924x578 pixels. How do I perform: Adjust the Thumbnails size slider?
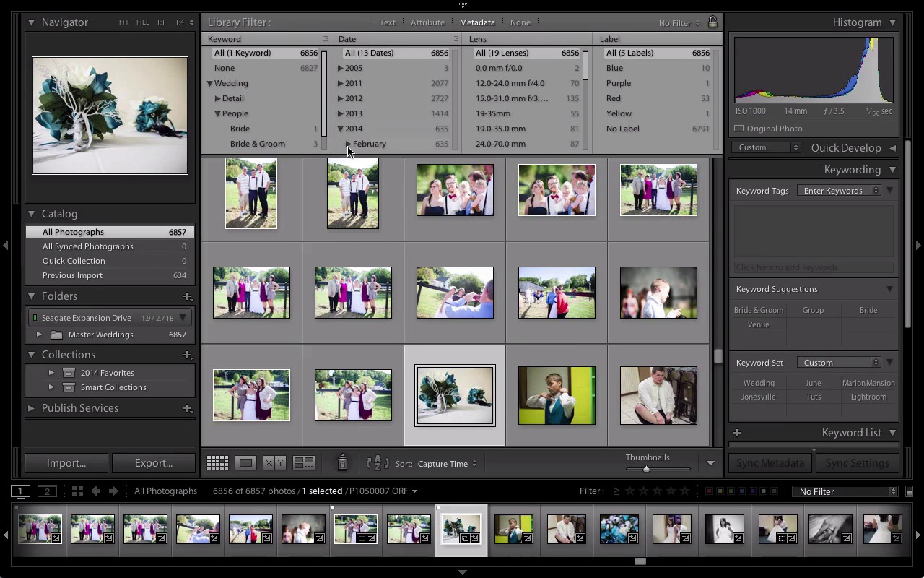click(646, 469)
